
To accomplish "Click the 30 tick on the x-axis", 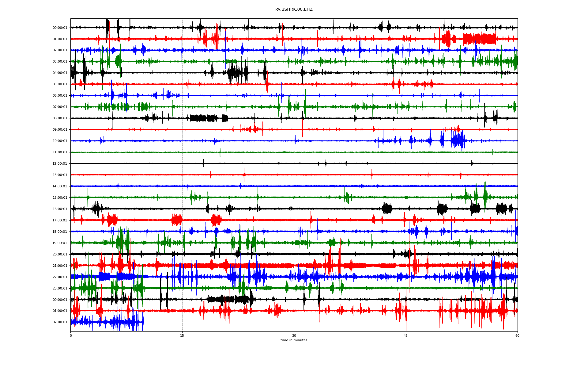I will [x=294, y=335].
